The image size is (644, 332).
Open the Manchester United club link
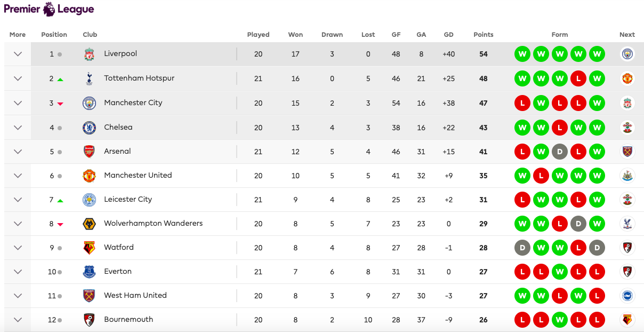coord(138,175)
